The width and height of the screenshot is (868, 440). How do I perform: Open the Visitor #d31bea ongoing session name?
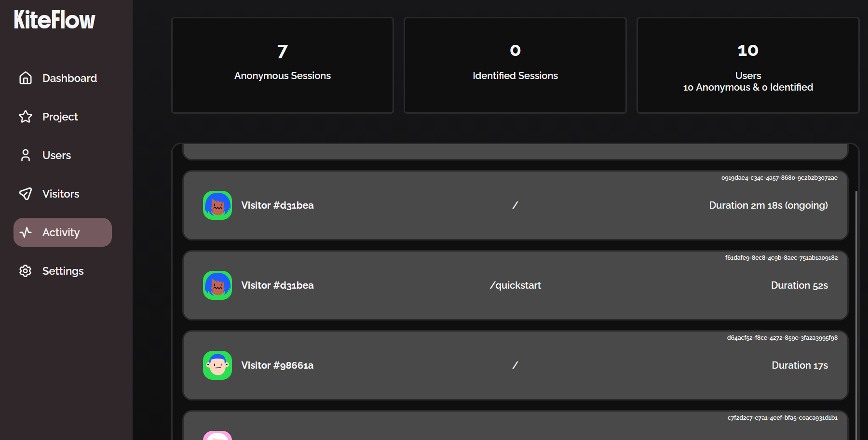pos(277,205)
